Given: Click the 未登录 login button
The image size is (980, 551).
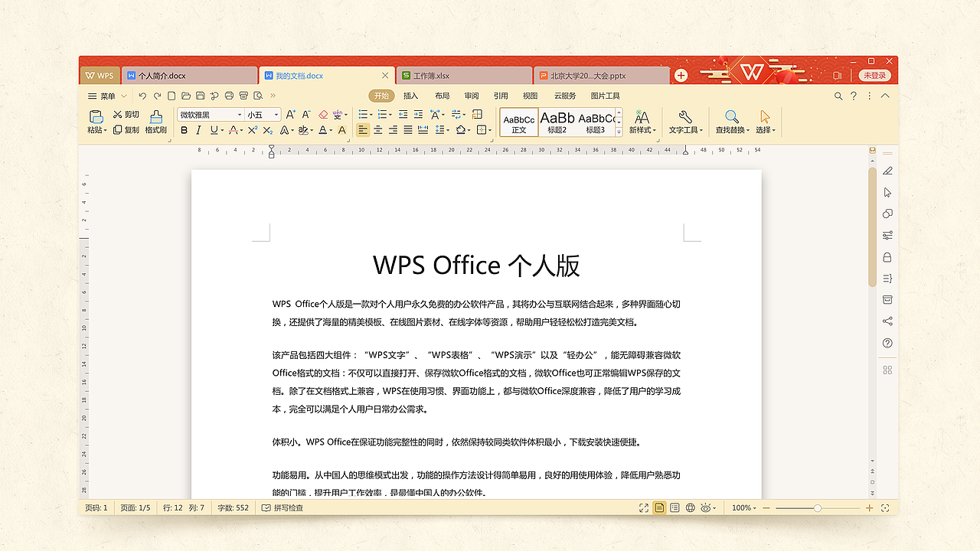Looking at the screenshot, I should click(x=874, y=75).
